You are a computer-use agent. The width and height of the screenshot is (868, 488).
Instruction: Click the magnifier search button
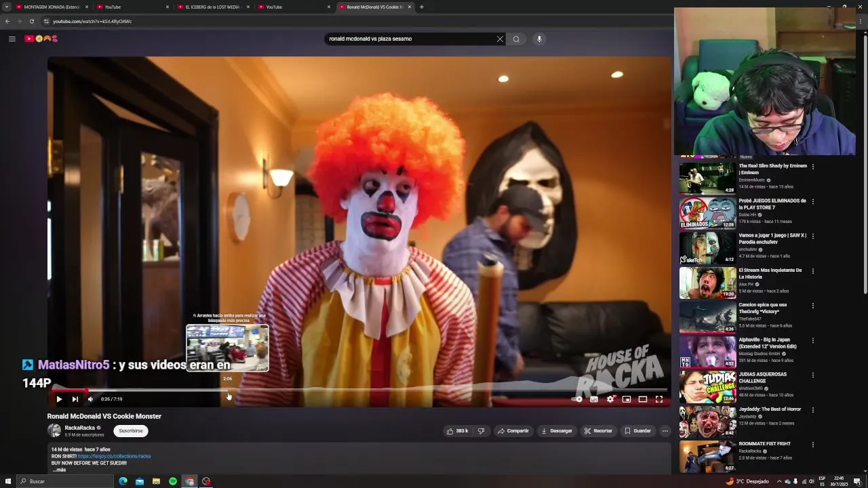516,39
